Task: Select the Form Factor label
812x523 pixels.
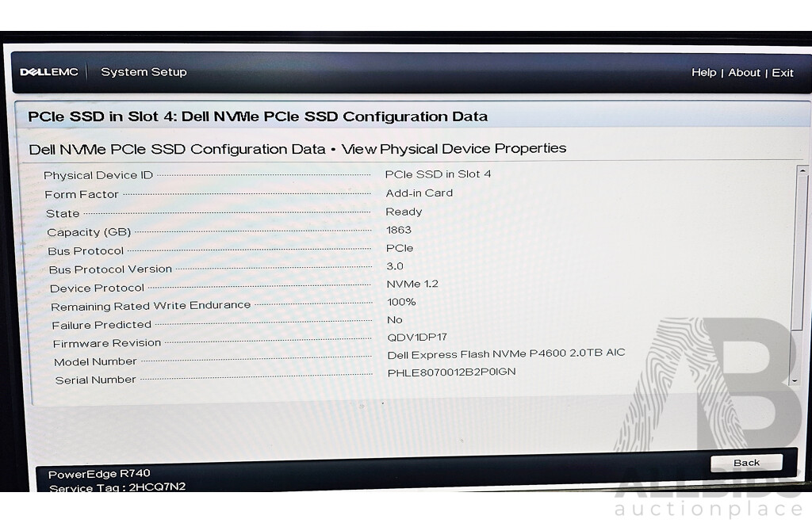Action: [x=82, y=194]
